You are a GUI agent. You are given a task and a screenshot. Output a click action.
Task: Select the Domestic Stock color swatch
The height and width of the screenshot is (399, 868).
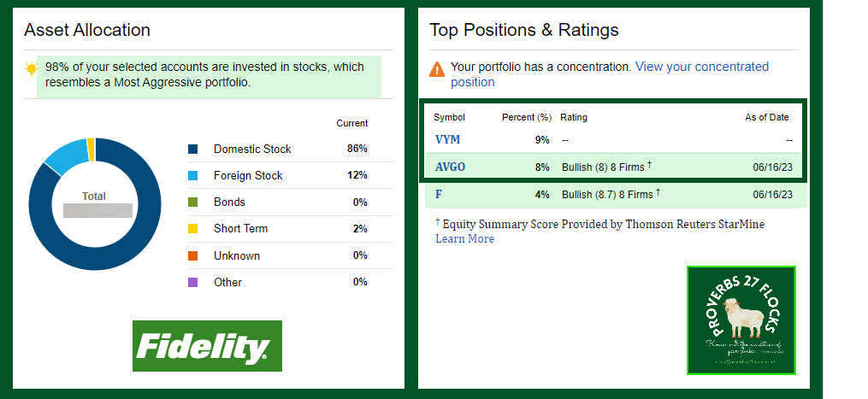pyautogui.click(x=192, y=149)
